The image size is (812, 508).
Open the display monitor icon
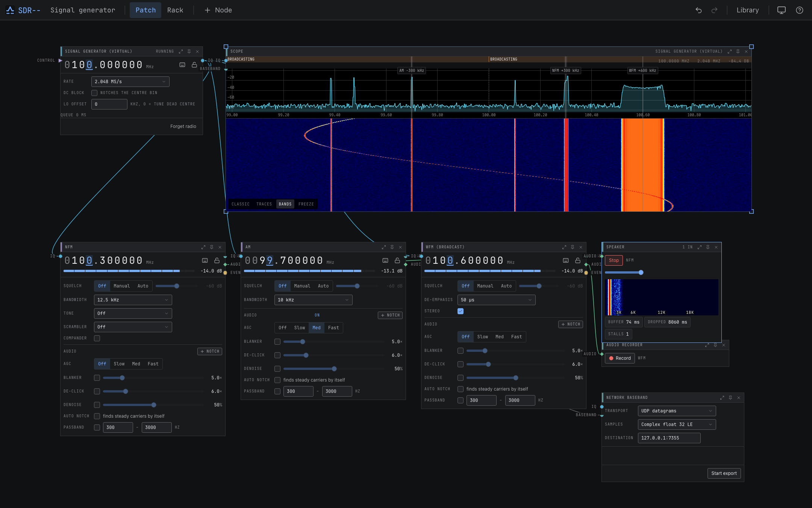click(781, 10)
